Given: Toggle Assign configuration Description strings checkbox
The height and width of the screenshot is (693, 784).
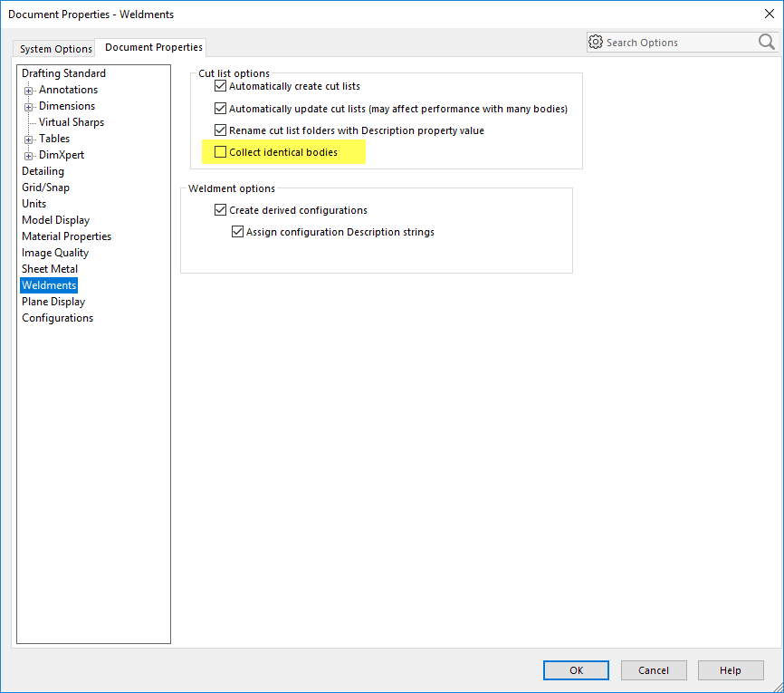Looking at the screenshot, I should 237,232.
